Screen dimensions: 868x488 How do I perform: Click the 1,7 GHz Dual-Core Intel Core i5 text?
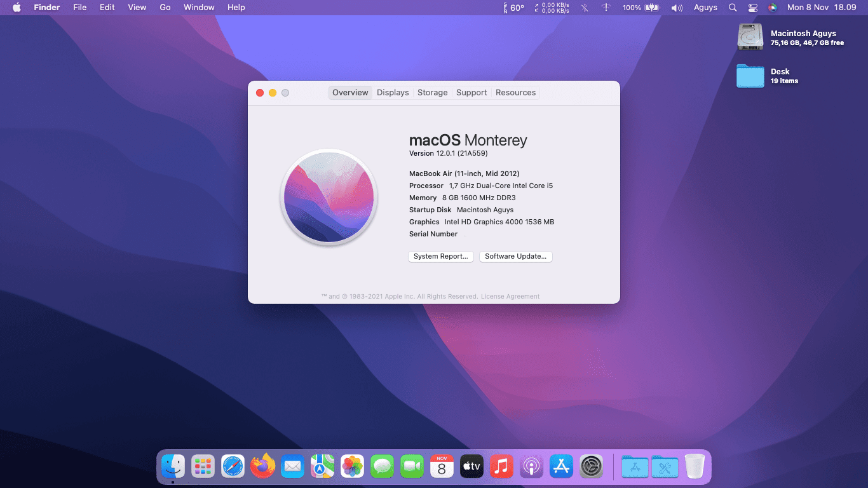[501, 186]
